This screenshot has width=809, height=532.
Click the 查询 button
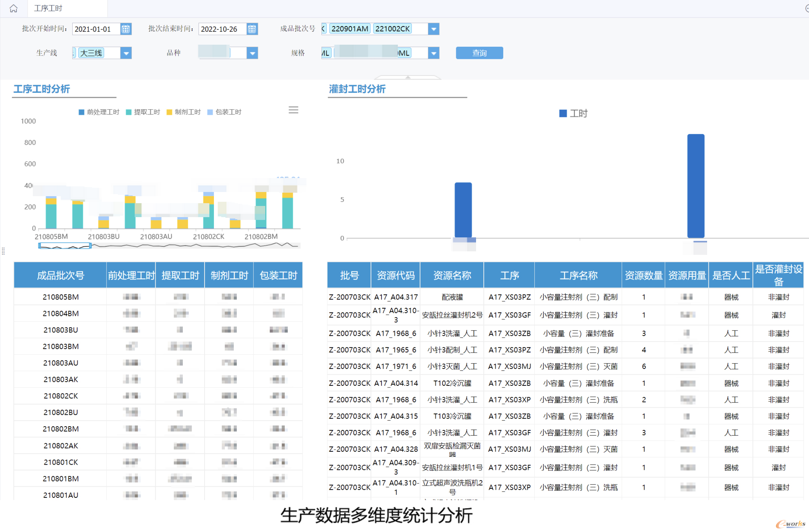click(479, 53)
